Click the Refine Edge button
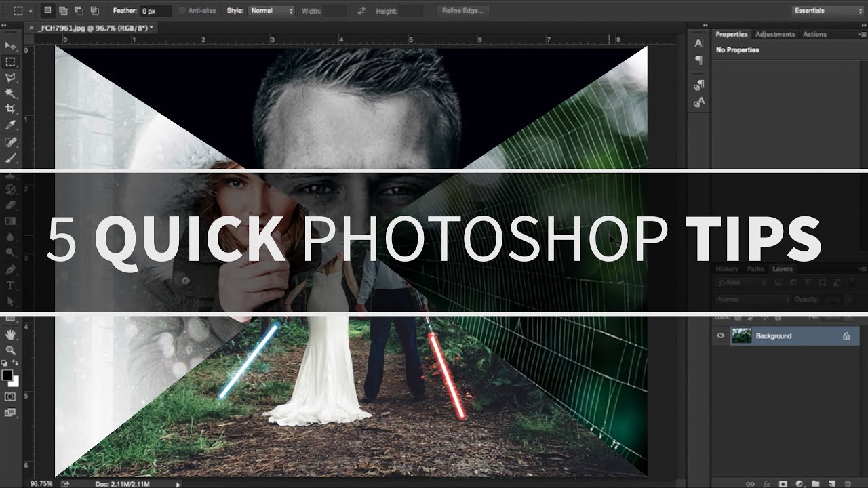 coord(462,11)
